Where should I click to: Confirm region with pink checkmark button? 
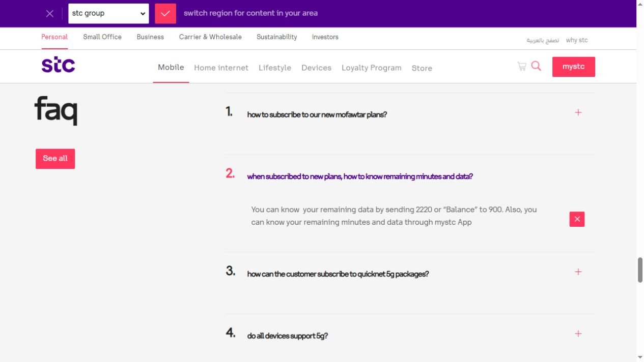click(165, 14)
